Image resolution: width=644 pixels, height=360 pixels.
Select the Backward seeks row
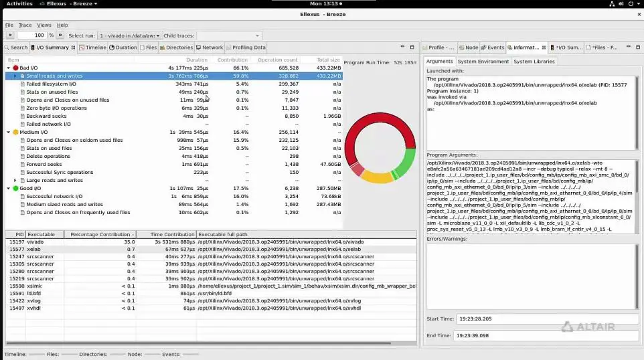tap(174, 116)
